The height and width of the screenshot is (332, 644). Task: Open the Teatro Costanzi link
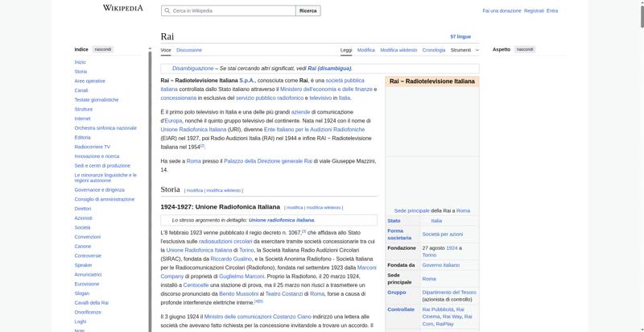pos(284,294)
